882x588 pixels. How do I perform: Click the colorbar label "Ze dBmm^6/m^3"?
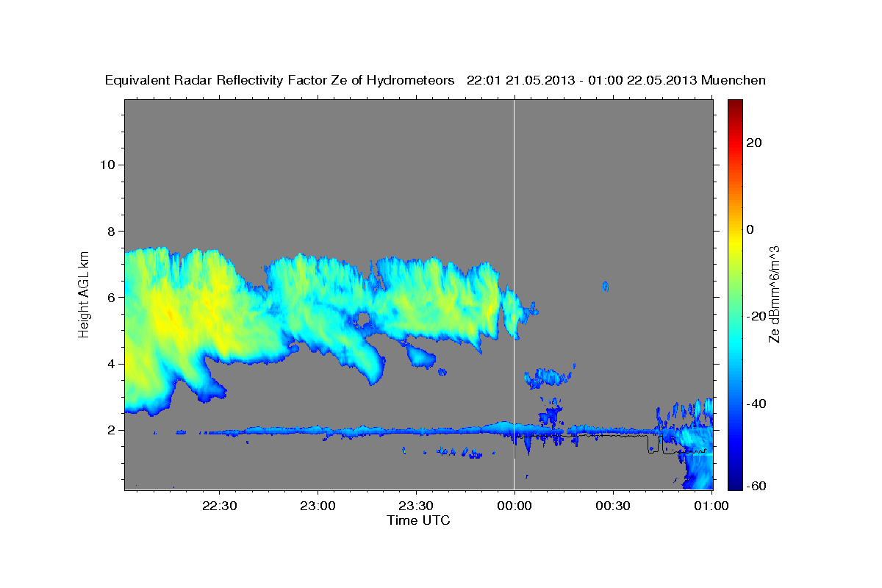tap(774, 294)
